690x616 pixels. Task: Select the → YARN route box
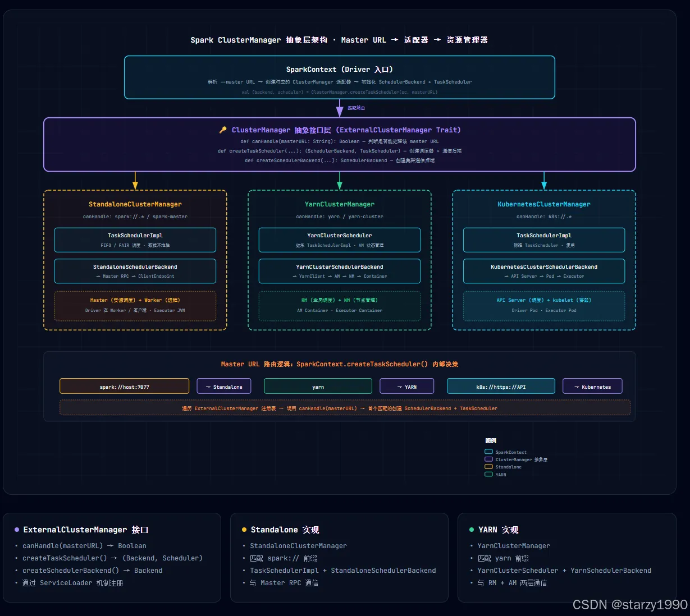[x=407, y=387]
